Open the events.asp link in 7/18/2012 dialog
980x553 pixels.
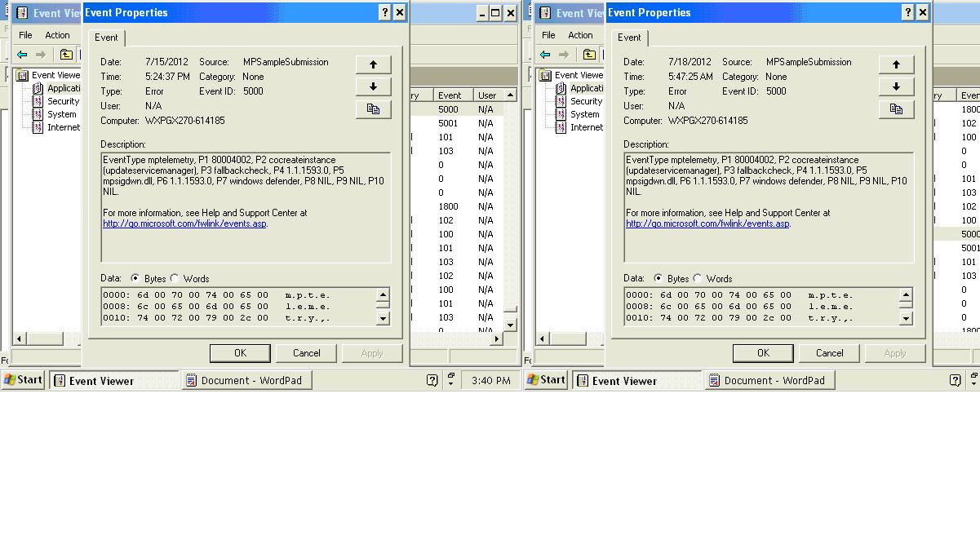(x=707, y=223)
